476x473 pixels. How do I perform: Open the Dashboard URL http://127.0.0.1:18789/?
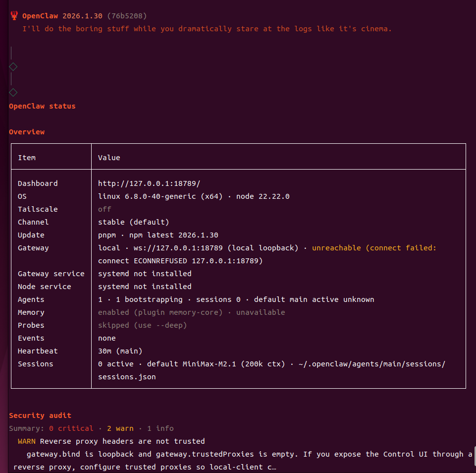[149, 183]
